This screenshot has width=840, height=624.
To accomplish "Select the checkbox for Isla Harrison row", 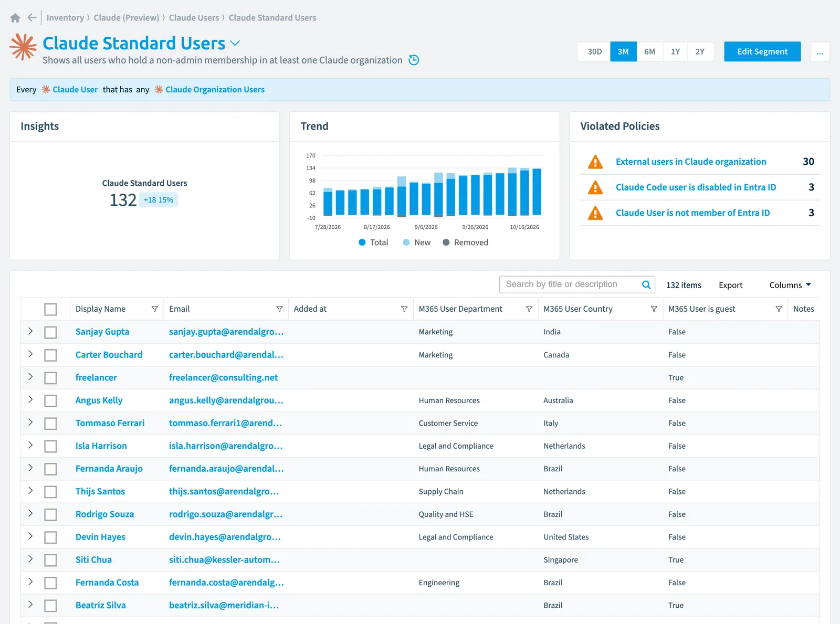I will (50, 446).
